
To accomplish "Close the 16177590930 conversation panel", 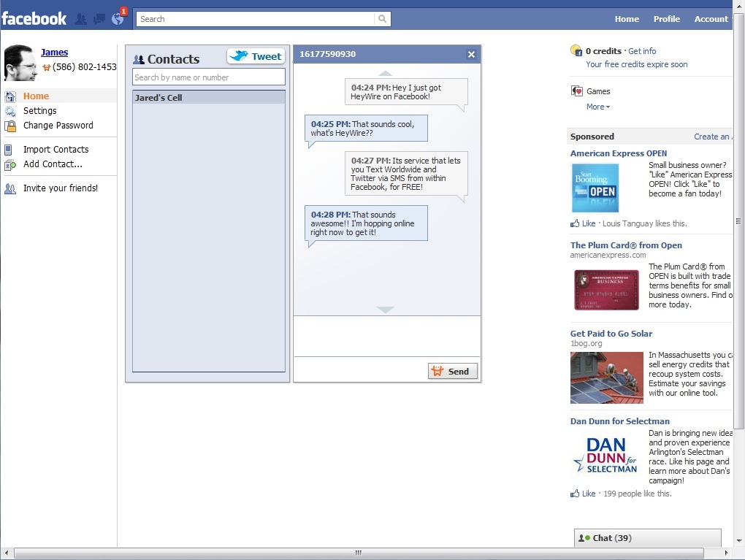I will point(471,54).
